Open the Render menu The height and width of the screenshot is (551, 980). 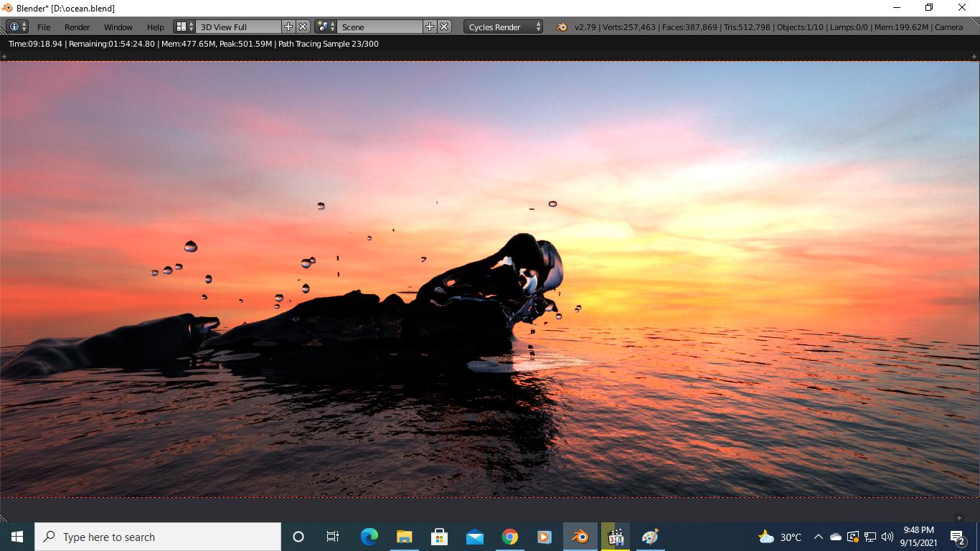(77, 27)
